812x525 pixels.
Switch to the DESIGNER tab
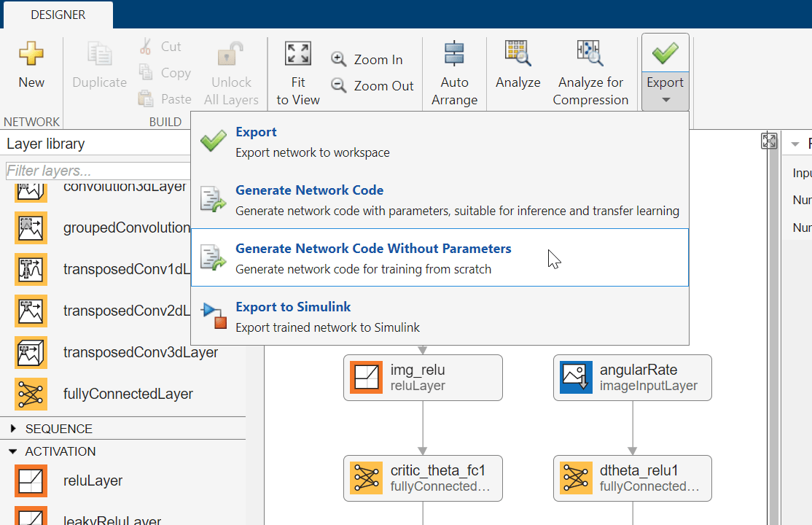click(58, 15)
